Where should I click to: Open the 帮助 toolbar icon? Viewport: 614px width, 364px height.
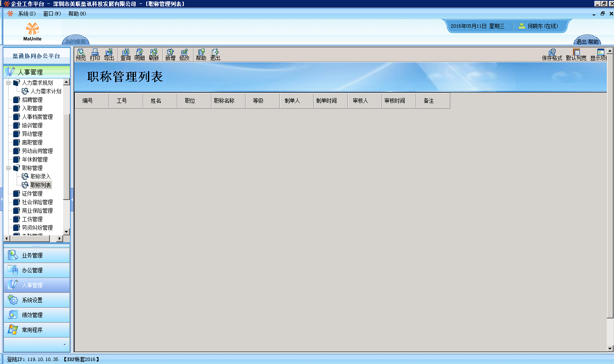click(201, 55)
